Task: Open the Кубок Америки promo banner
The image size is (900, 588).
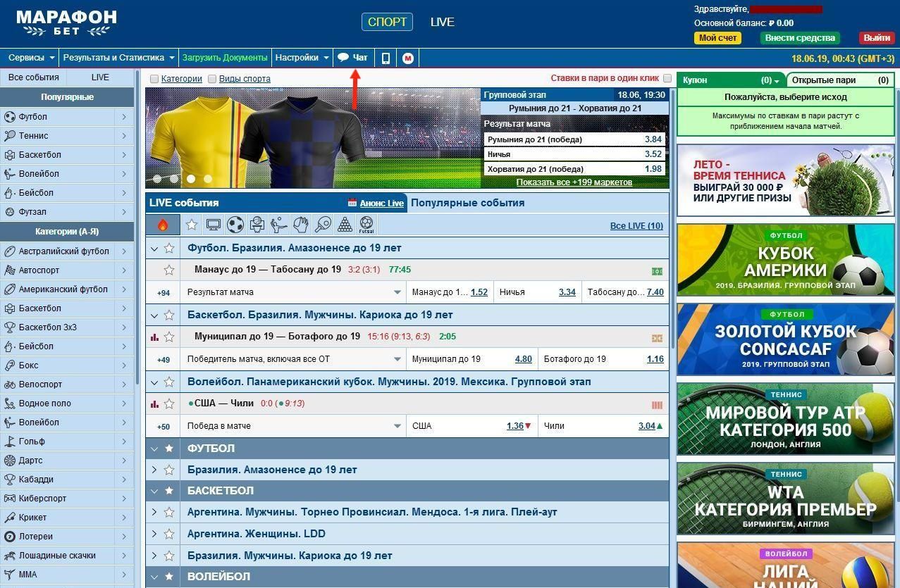Action: coord(785,260)
